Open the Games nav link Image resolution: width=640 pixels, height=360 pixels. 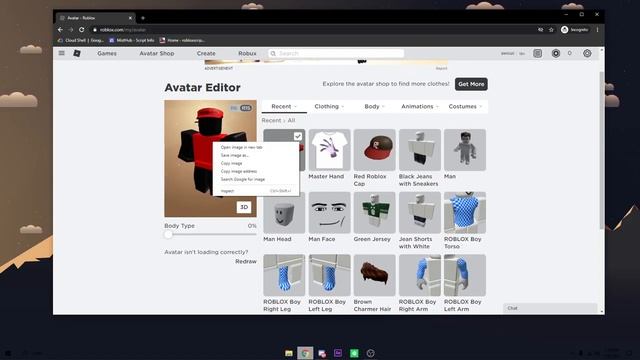coord(107,53)
